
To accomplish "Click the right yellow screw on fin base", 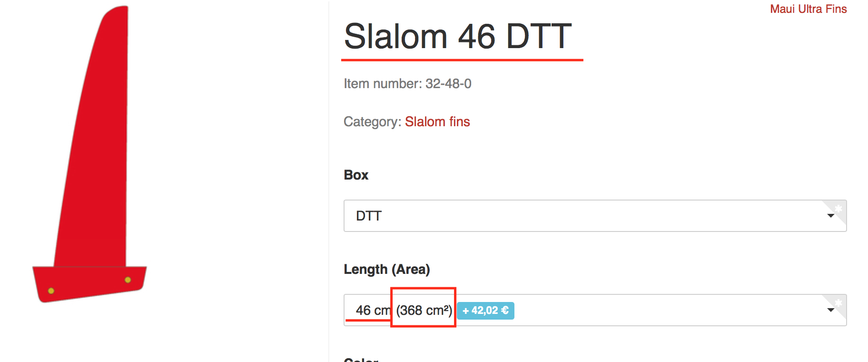I will pos(128,280).
